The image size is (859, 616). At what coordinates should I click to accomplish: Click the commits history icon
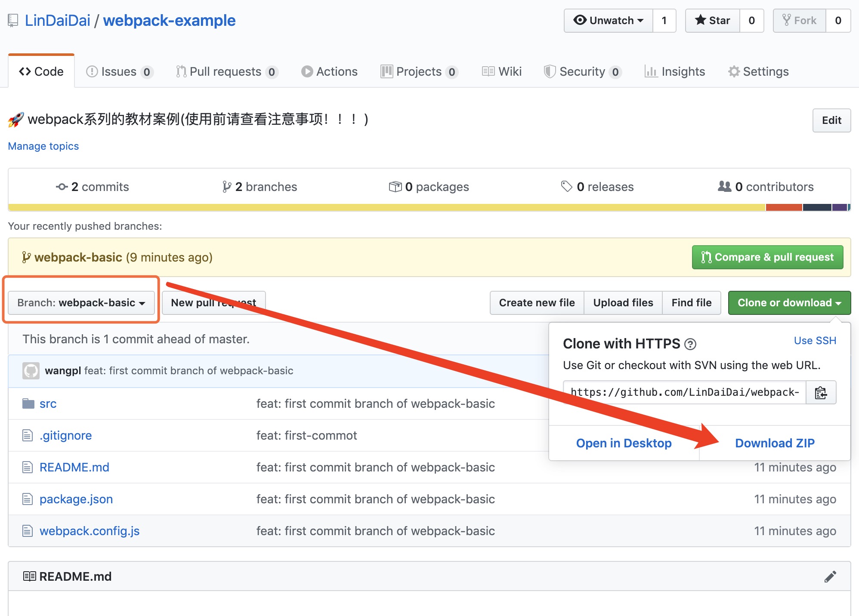coord(62,187)
